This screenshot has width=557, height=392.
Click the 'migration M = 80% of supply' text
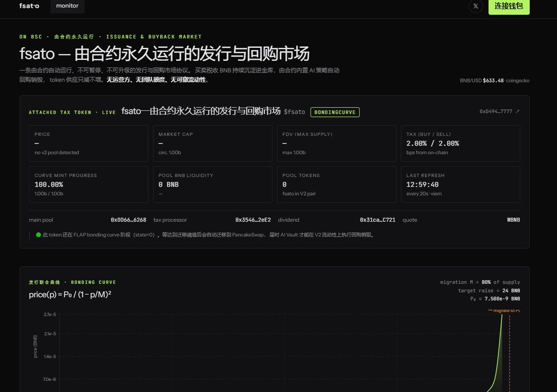pyautogui.click(x=480, y=282)
